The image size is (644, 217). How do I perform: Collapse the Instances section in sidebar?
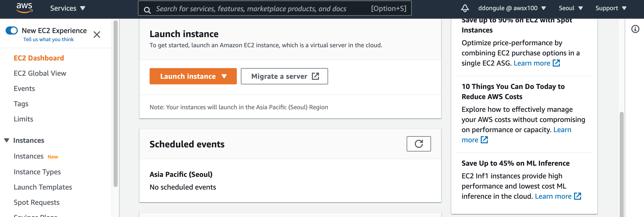point(7,140)
